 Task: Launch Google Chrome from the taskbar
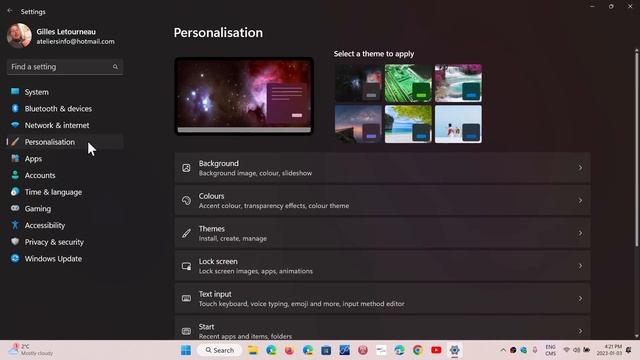tap(418, 350)
